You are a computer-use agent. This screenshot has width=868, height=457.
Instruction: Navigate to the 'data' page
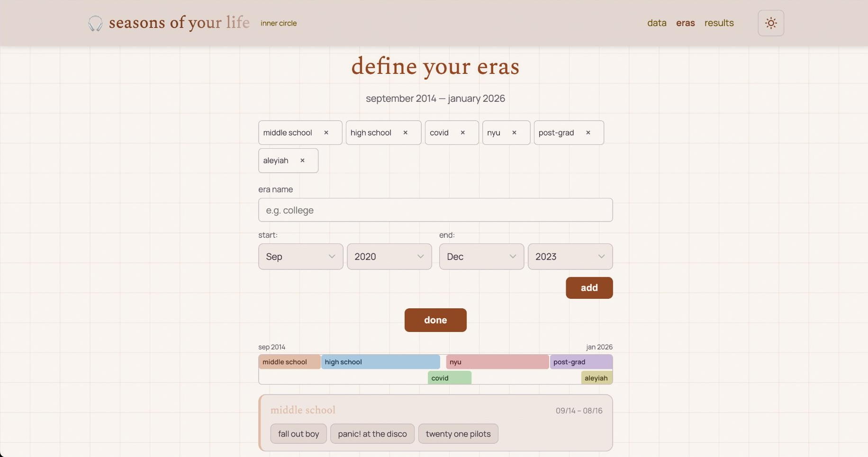[656, 23]
